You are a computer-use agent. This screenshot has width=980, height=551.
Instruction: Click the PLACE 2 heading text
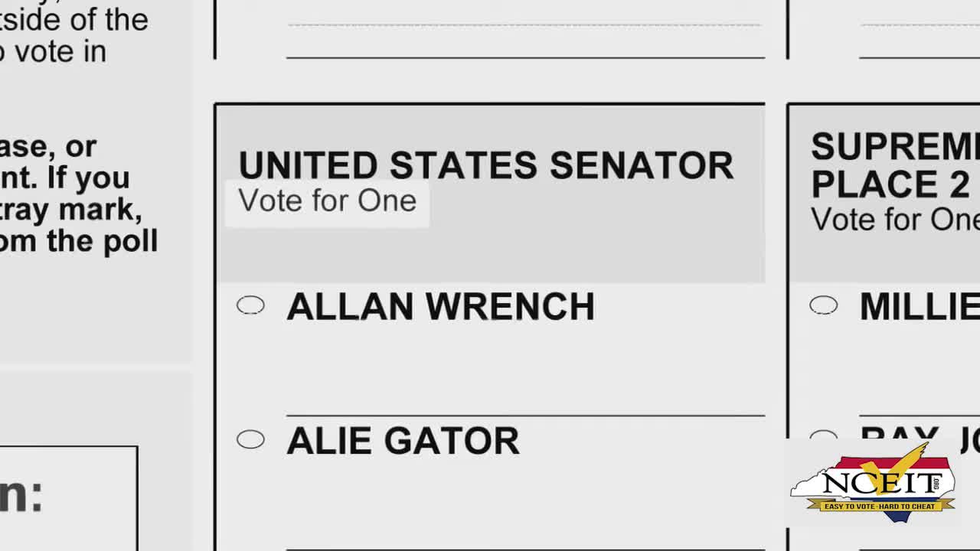pos(890,184)
